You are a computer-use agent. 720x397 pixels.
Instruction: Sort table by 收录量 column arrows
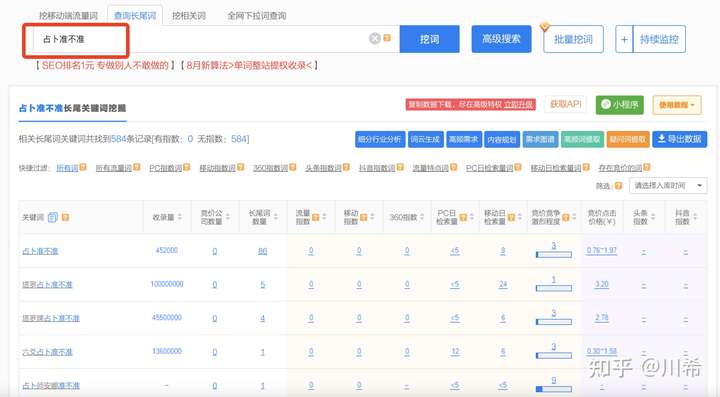(x=180, y=217)
